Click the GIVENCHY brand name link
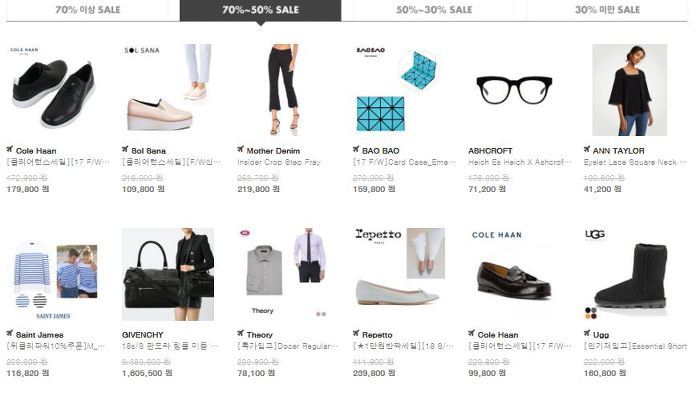The height and width of the screenshot is (400, 700). (142, 335)
